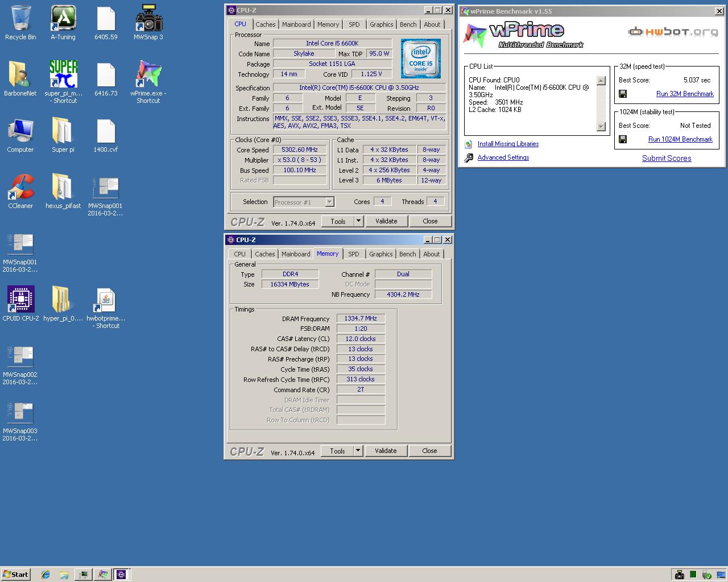Viewport: 728px width, 582px height.
Task: Open the hyper_pi_0... folder
Action: [x=63, y=304]
